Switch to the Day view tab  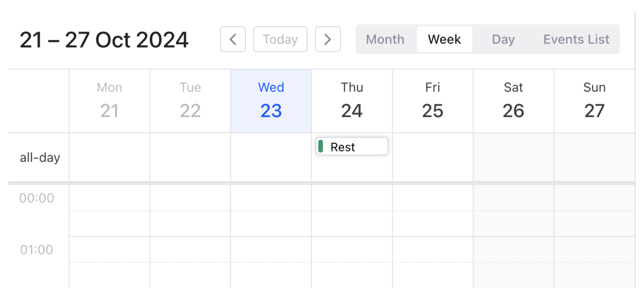[x=503, y=39]
